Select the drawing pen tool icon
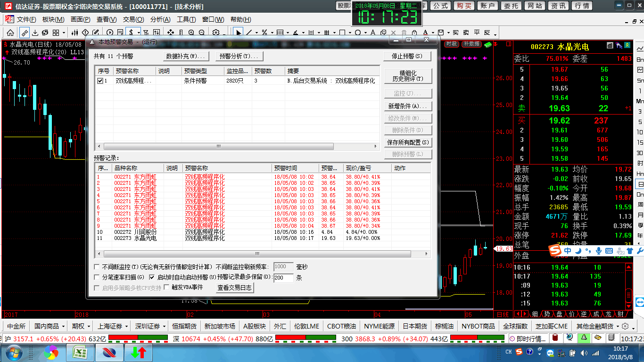 point(25,33)
